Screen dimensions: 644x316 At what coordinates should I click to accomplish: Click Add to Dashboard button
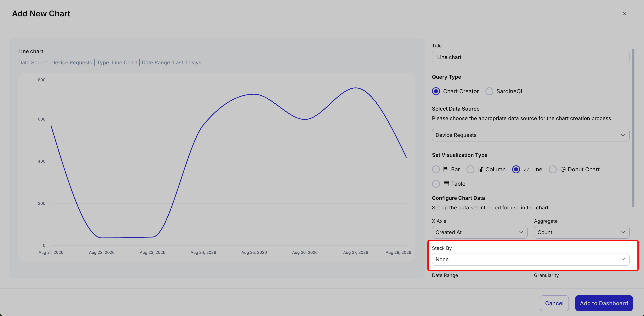click(604, 303)
